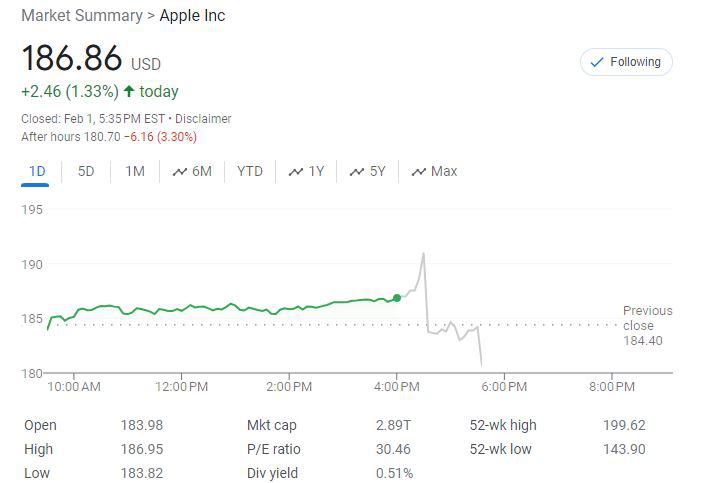Screen dimensions: 703x483
Task: Go to Market Summary breadcrumb
Action: (82, 16)
